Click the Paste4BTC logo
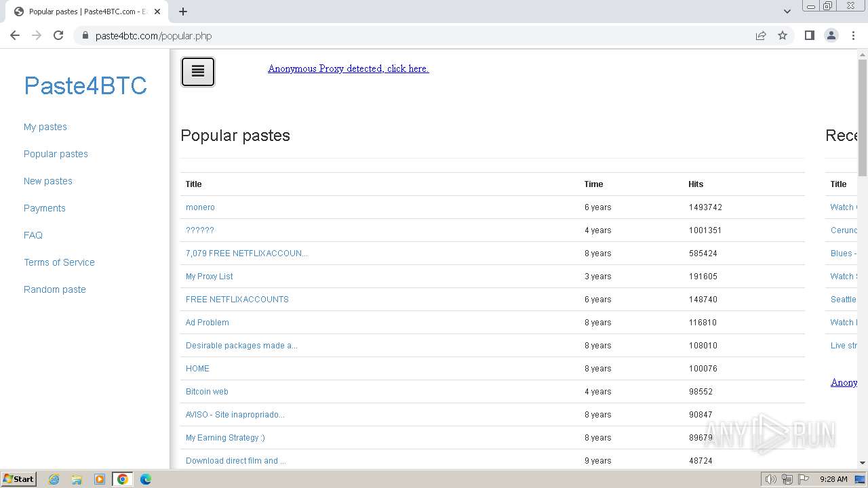This screenshot has width=868, height=488. (x=85, y=85)
